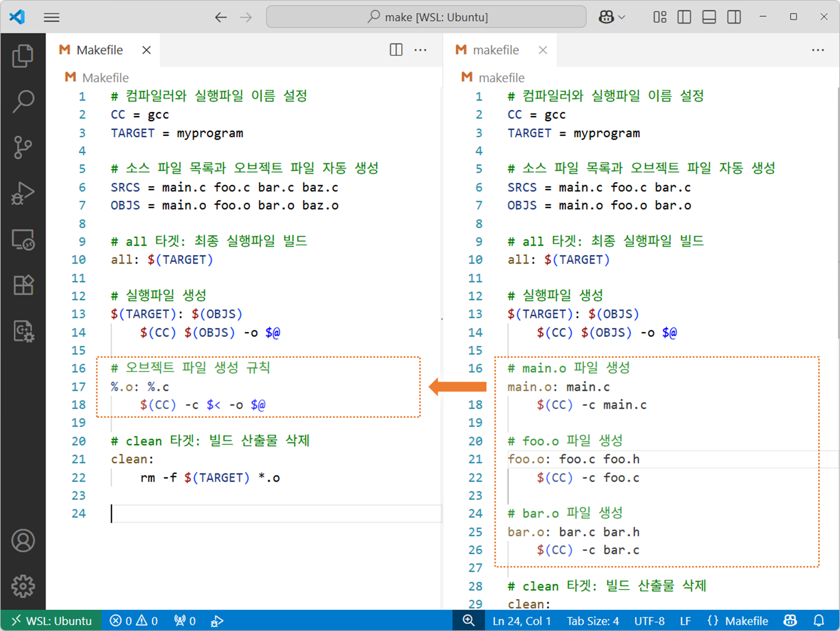Open More Actions menu of right editor
This screenshot has width=840, height=631.
tap(818, 50)
